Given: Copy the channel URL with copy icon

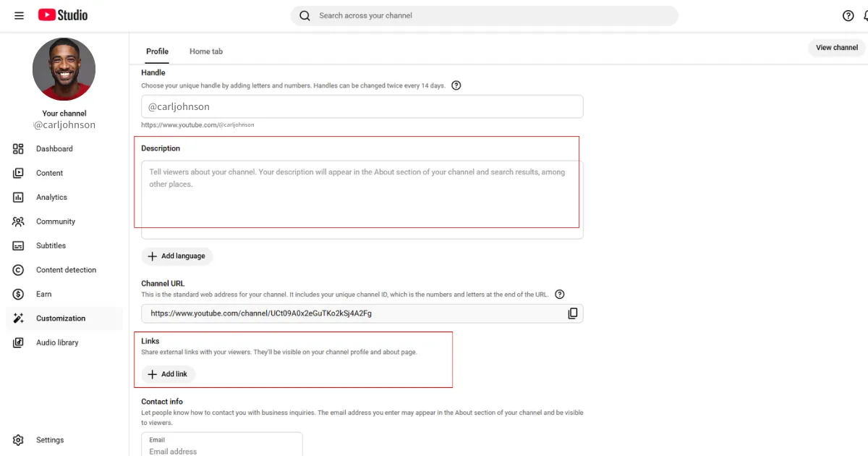Looking at the screenshot, I should 572,313.
